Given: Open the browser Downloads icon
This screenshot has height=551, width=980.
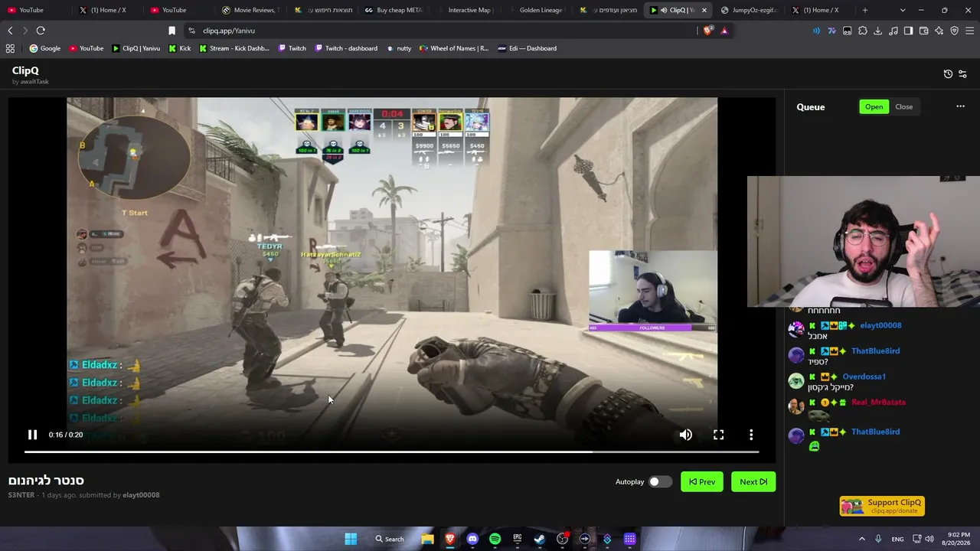Looking at the screenshot, I should click(878, 31).
